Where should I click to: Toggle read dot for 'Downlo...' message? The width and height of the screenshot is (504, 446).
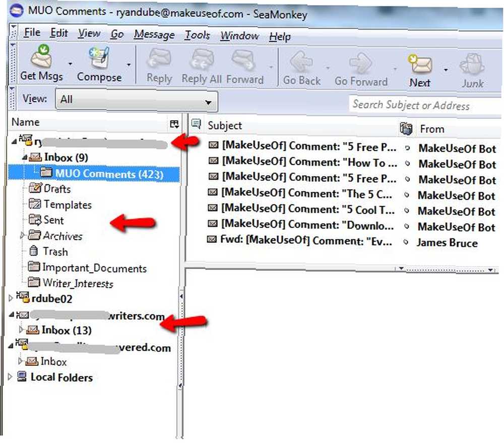coord(407,226)
